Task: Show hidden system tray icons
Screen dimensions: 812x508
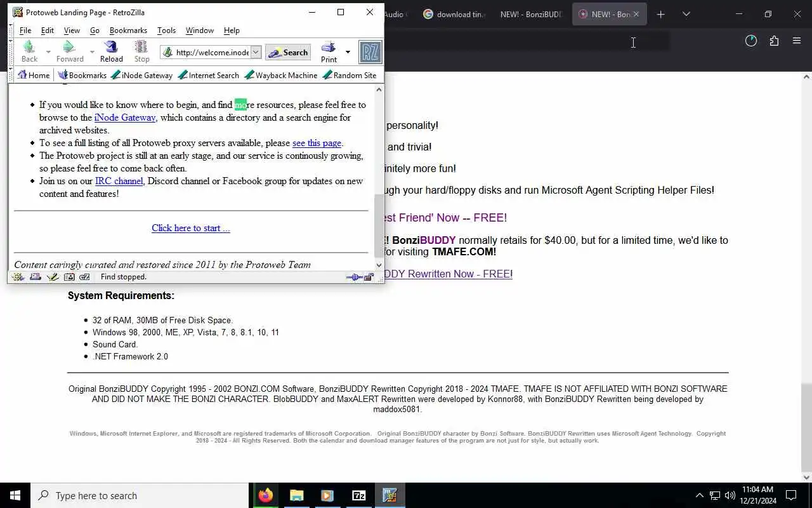Action: click(699, 495)
